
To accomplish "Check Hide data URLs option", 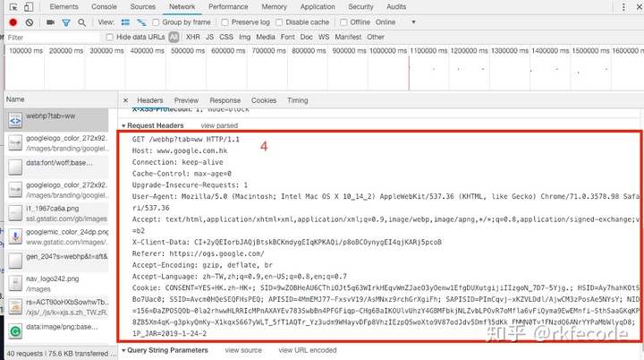I will pyautogui.click(x=110, y=37).
